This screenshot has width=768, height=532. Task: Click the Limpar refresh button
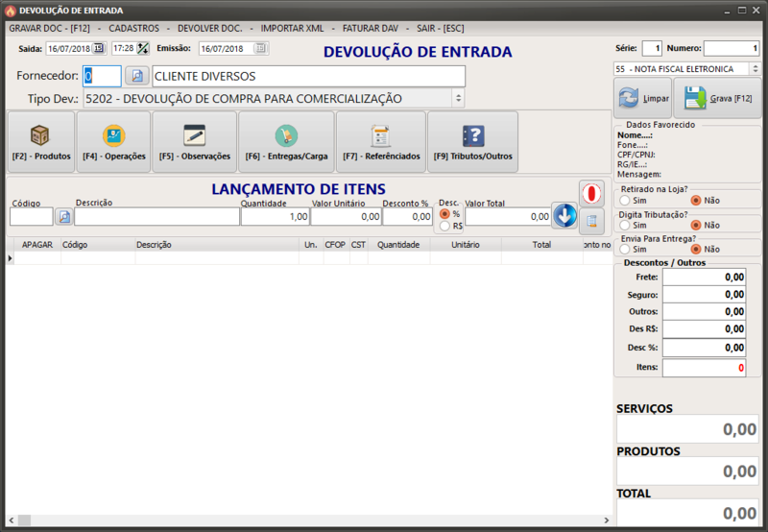[x=643, y=98]
